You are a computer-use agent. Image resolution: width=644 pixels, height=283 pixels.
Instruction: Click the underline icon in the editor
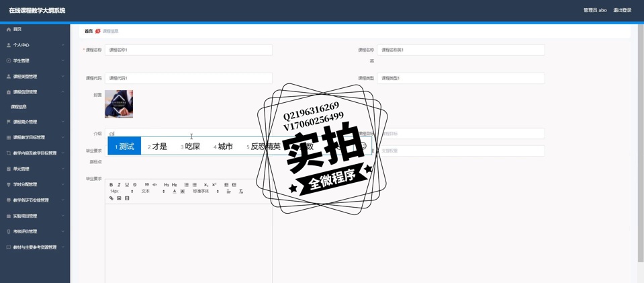pyautogui.click(x=127, y=185)
